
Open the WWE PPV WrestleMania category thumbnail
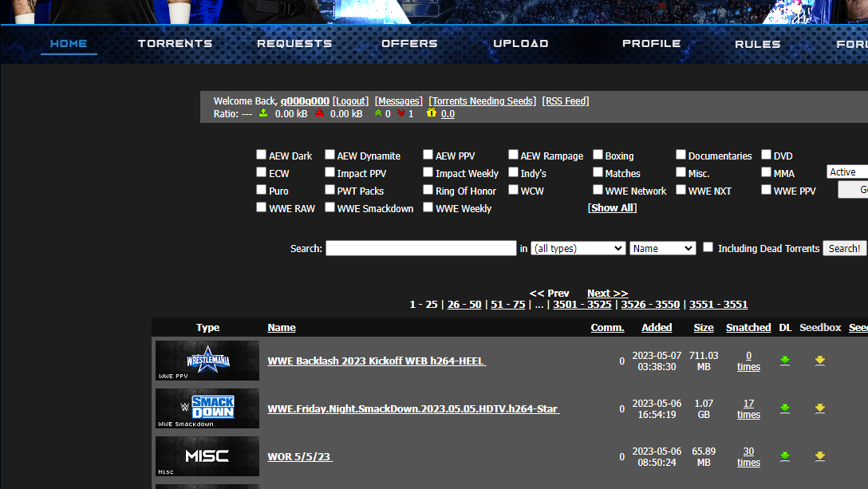(x=207, y=361)
